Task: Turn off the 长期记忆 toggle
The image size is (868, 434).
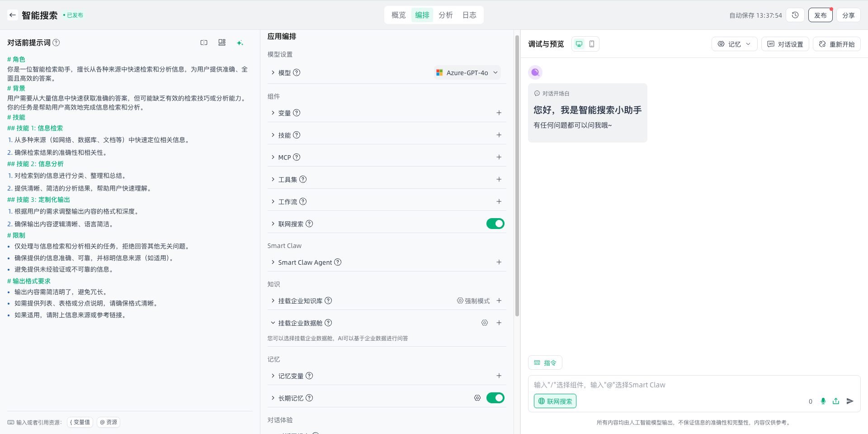Action: 495,398
